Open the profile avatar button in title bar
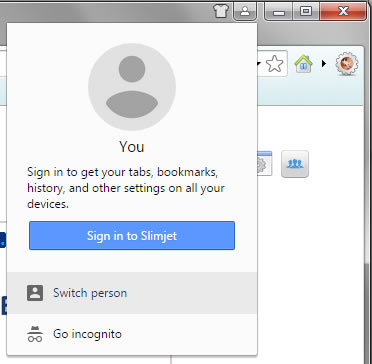372x364 pixels. tap(245, 11)
